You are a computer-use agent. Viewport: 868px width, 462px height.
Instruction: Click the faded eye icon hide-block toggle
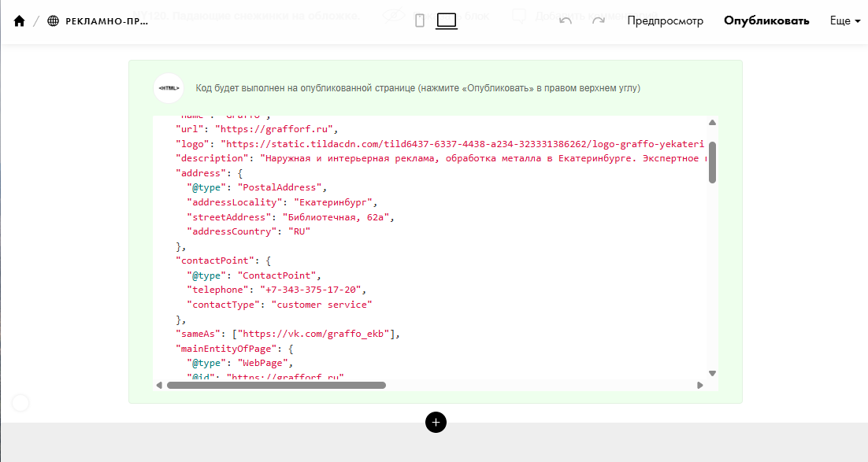(x=394, y=16)
